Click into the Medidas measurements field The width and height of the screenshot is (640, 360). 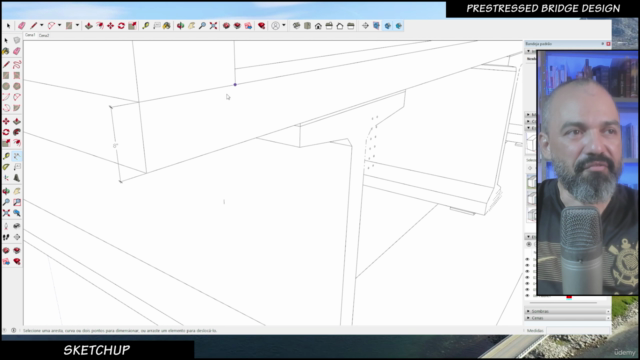click(x=578, y=331)
